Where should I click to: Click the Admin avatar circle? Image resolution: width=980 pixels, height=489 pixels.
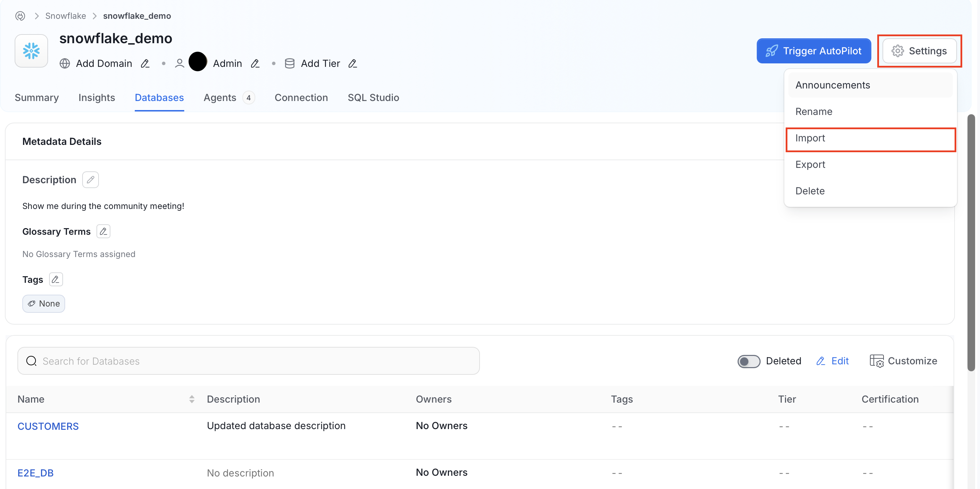pyautogui.click(x=198, y=62)
